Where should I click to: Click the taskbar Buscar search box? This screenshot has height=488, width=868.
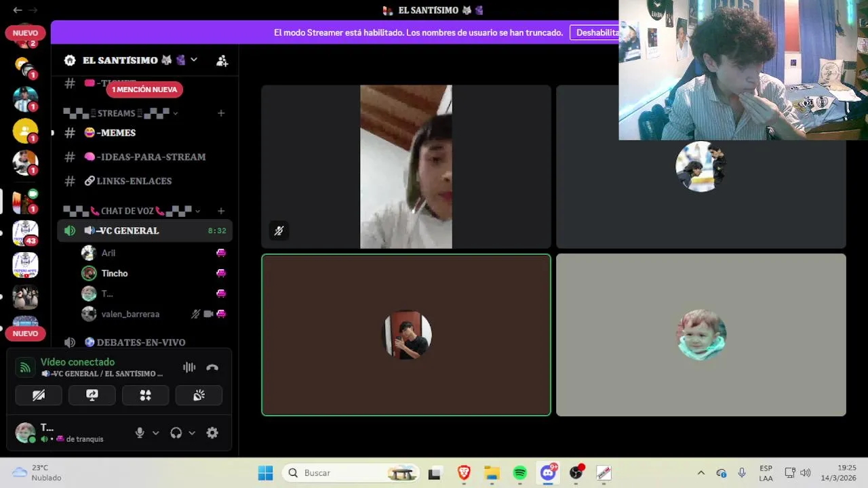352,473
